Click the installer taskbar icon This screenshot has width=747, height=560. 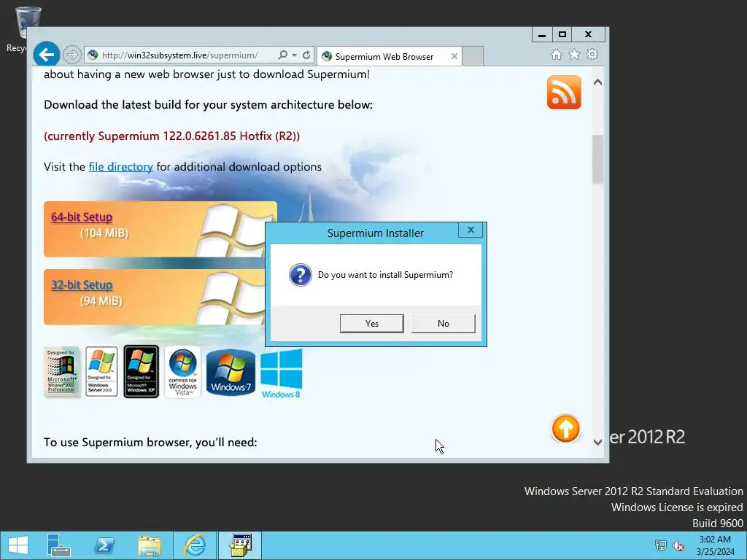click(240, 545)
